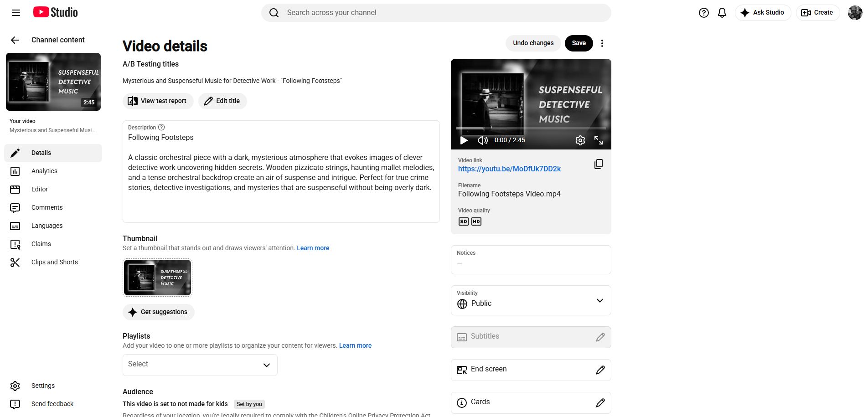The height and width of the screenshot is (417, 868).
Task: Expand preview to fullscreen
Action: (599, 140)
